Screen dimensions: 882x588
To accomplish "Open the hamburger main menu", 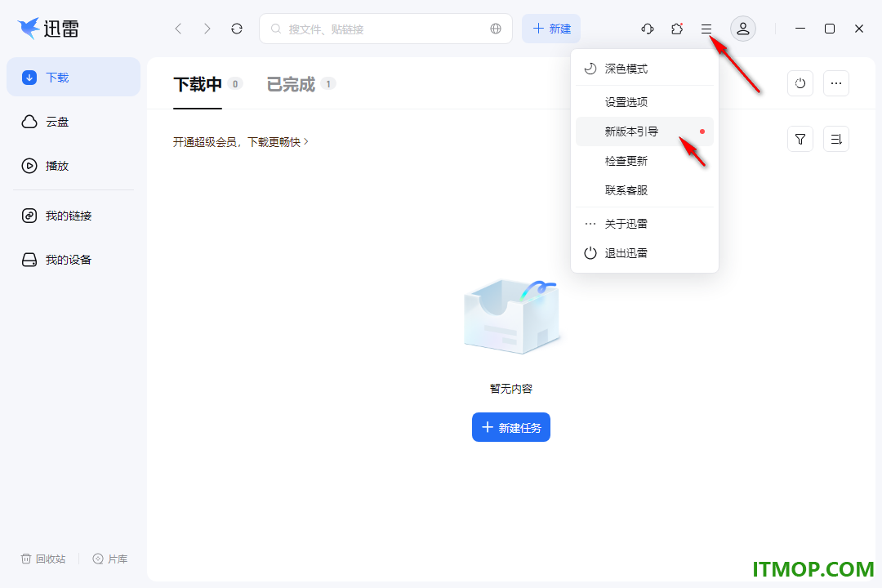I will click(x=706, y=29).
